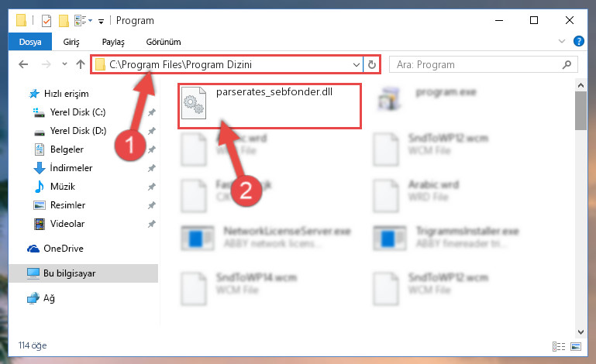Open the Help question mark icon
This screenshot has height=364, width=596.
578,41
